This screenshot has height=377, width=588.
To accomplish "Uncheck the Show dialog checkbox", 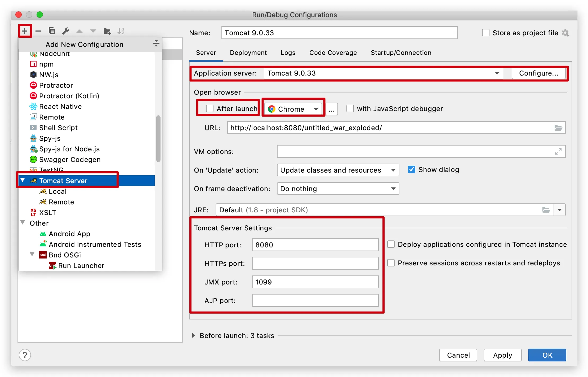I will pos(412,169).
